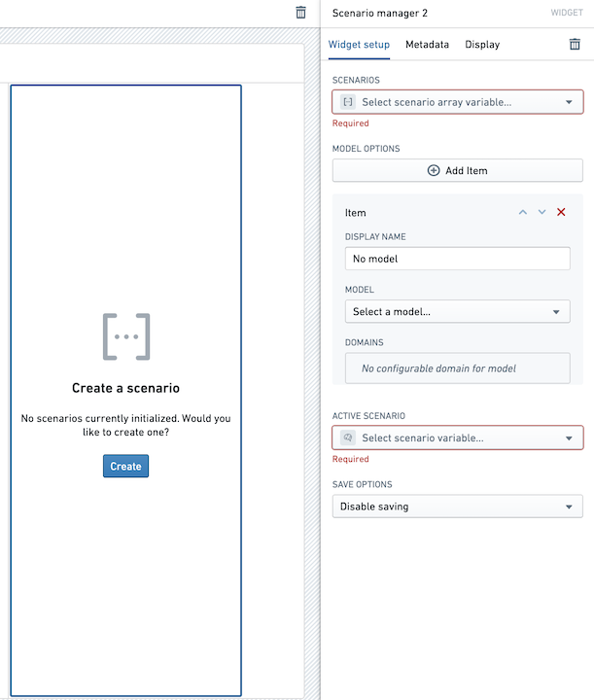Click the Scenario manager 2 widget title
The height and width of the screenshot is (700, 594).
(380, 13)
